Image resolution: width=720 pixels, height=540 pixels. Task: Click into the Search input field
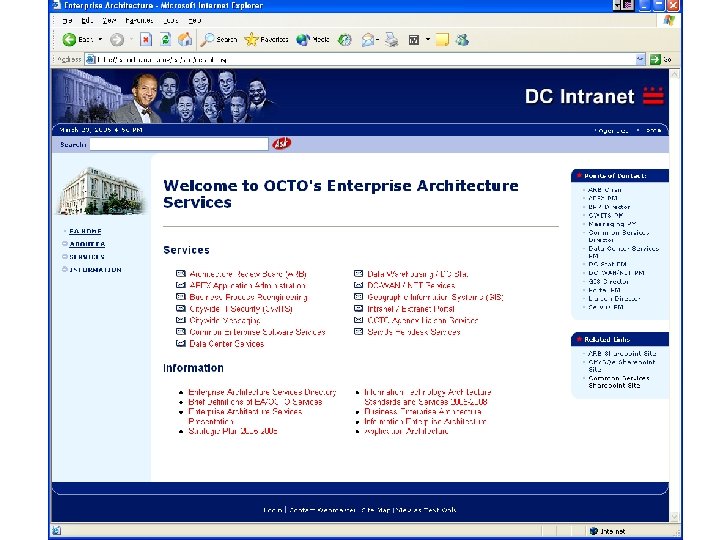(x=179, y=144)
